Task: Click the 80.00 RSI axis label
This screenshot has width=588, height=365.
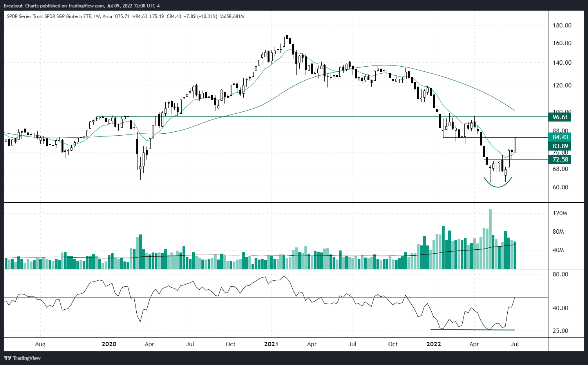Action: coord(560,274)
